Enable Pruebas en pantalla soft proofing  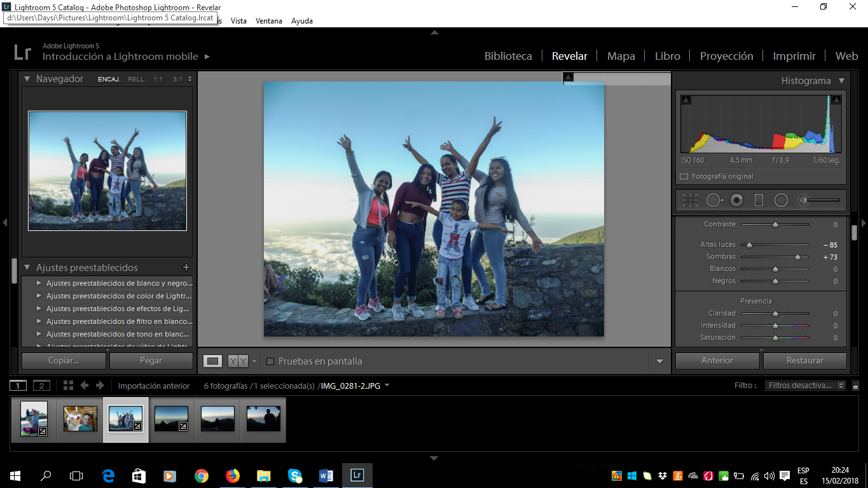(270, 361)
